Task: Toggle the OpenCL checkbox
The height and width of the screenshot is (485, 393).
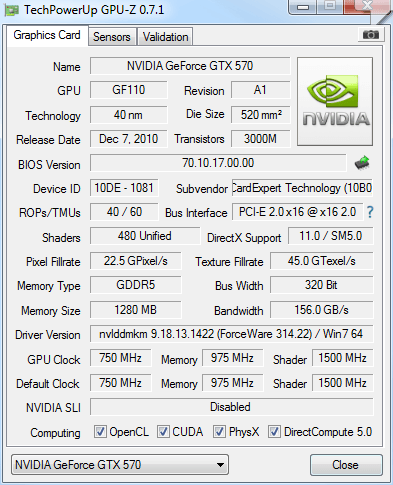Action: click(100, 431)
